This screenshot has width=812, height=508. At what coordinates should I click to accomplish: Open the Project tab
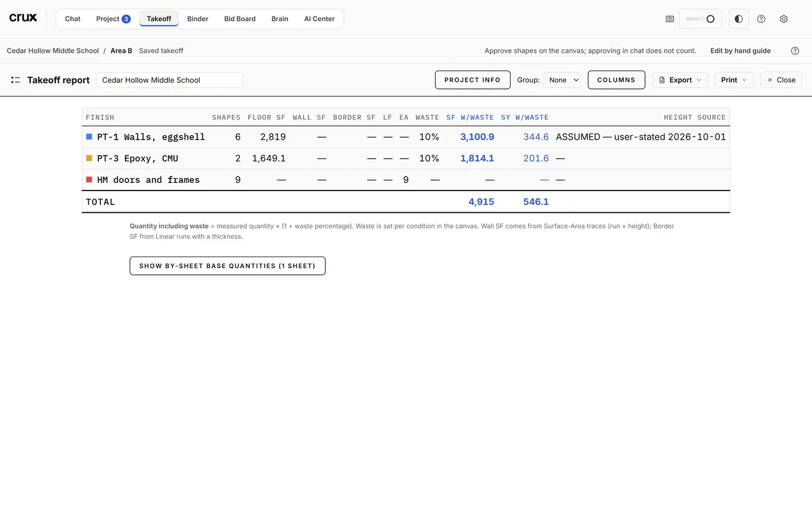point(113,19)
